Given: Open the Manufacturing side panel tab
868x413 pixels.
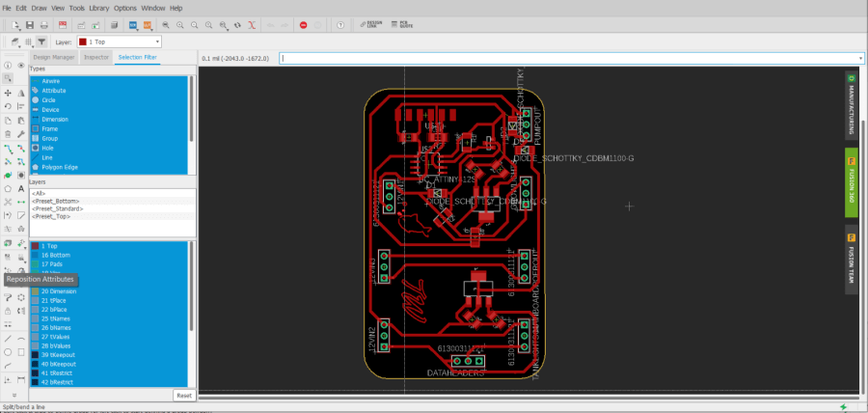Looking at the screenshot, I should tap(851, 103).
